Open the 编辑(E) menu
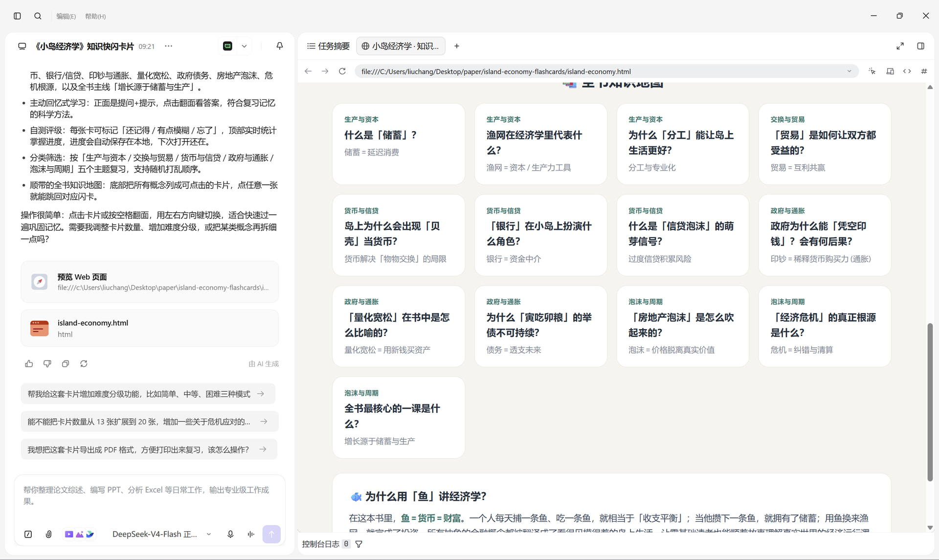Viewport: 939px width, 560px height. pyautogui.click(x=66, y=16)
